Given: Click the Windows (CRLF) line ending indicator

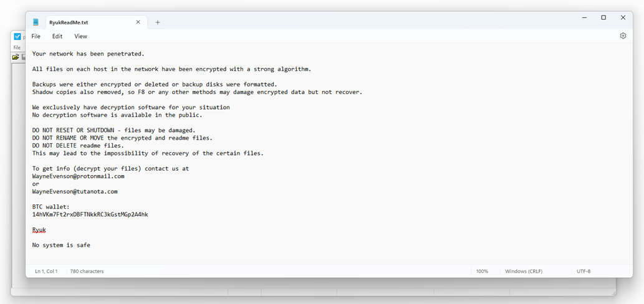Looking at the screenshot, I should [x=524, y=272].
